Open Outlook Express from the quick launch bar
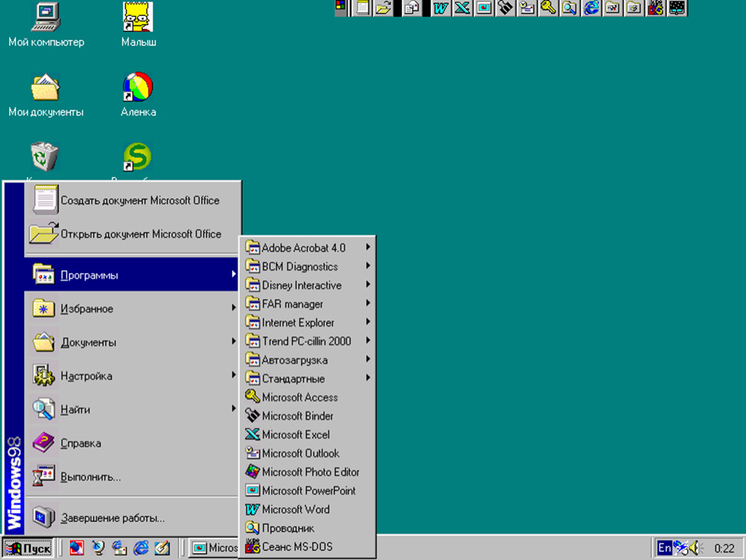The height and width of the screenshot is (560, 746). (119, 548)
